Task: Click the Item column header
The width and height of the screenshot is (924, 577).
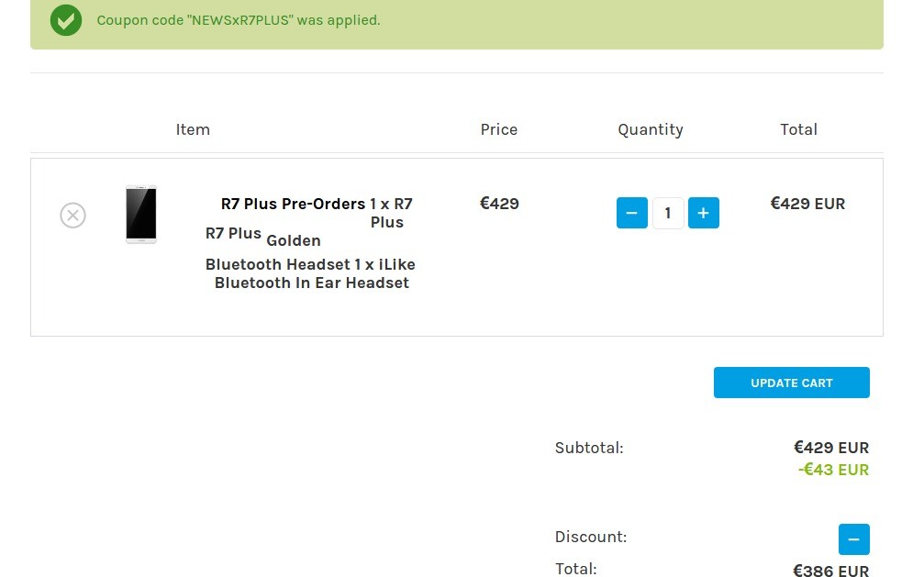Action: click(x=193, y=129)
